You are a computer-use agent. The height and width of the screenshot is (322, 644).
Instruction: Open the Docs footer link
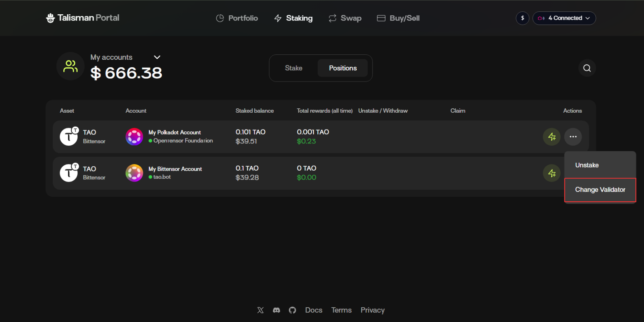(x=313, y=310)
